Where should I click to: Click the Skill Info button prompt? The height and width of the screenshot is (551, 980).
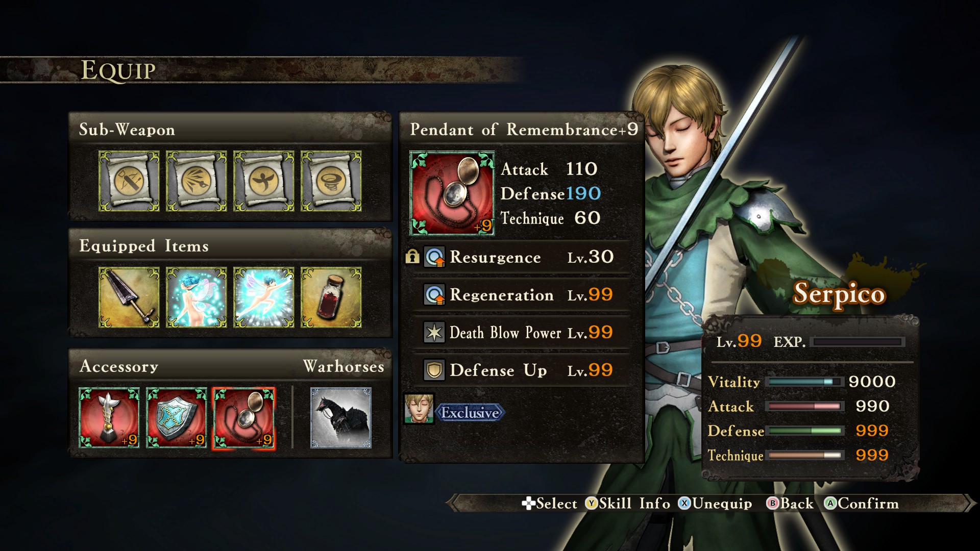click(x=628, y=504)
